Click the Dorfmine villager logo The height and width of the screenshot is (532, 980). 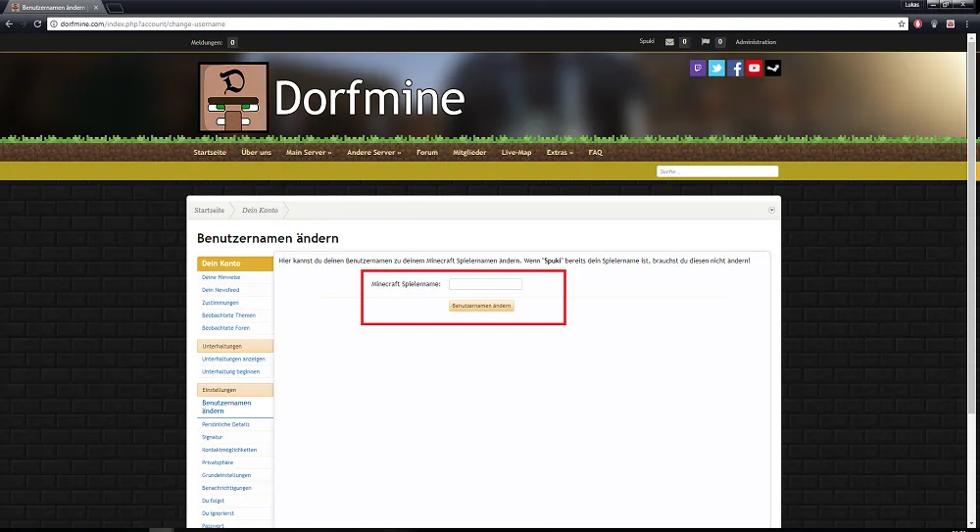tap(233, 97)
